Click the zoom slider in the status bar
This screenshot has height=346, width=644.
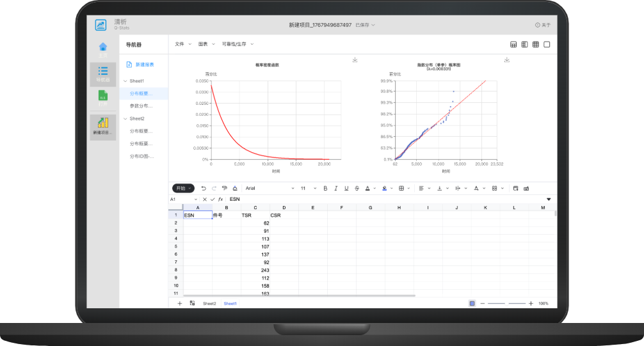[x=506, y=303]
